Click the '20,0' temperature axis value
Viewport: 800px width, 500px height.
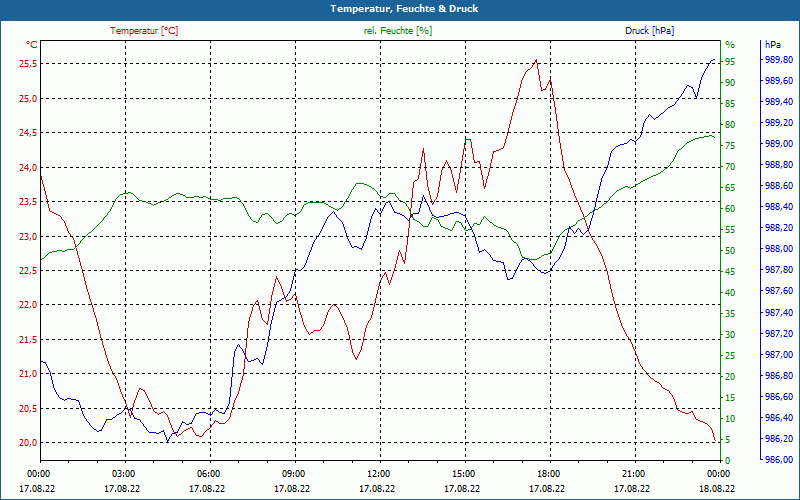[x=28, y=442]
